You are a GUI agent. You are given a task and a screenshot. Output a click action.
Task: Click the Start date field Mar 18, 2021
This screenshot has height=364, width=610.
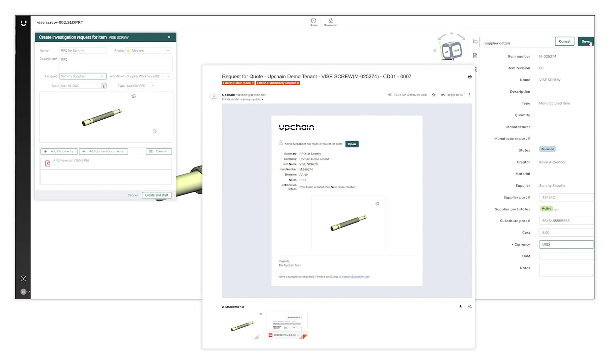[x=80, y=86]
